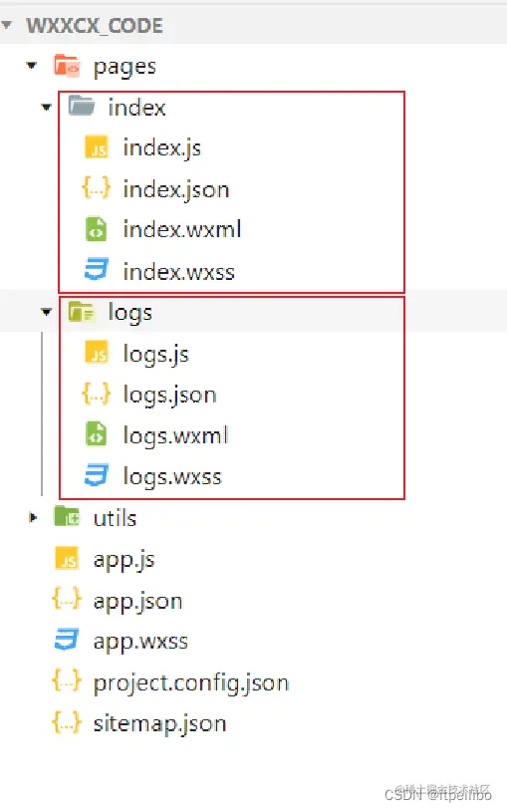507x812 pixels.
Task: Click the wxml icon of logs.wxml
Action: click(97, 434)
